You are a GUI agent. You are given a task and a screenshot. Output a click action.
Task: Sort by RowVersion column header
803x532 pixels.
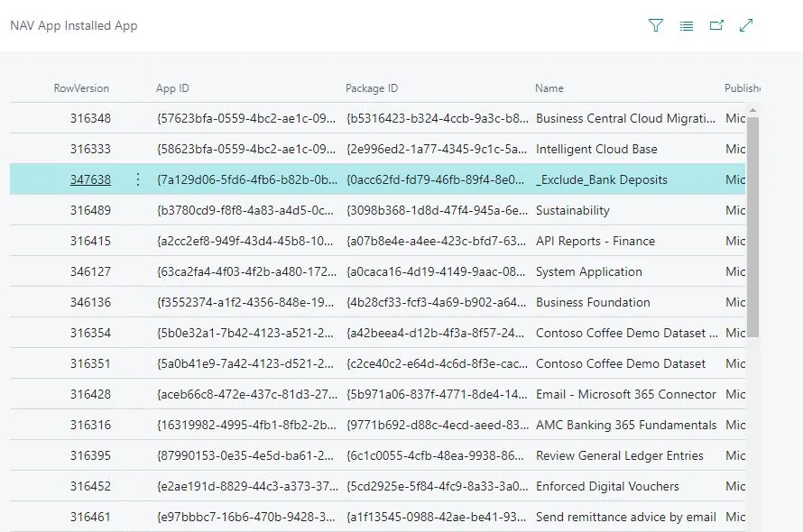click(x=81, y=88)
